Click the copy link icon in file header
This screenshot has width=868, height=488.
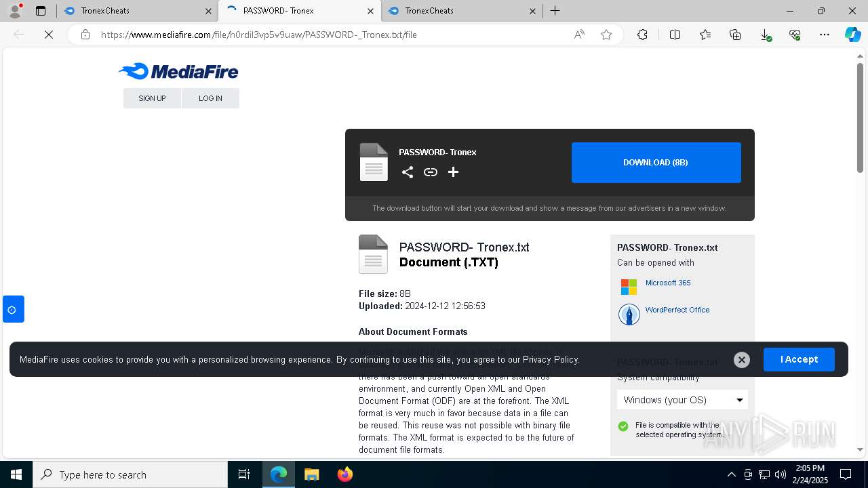pos(431,172)
